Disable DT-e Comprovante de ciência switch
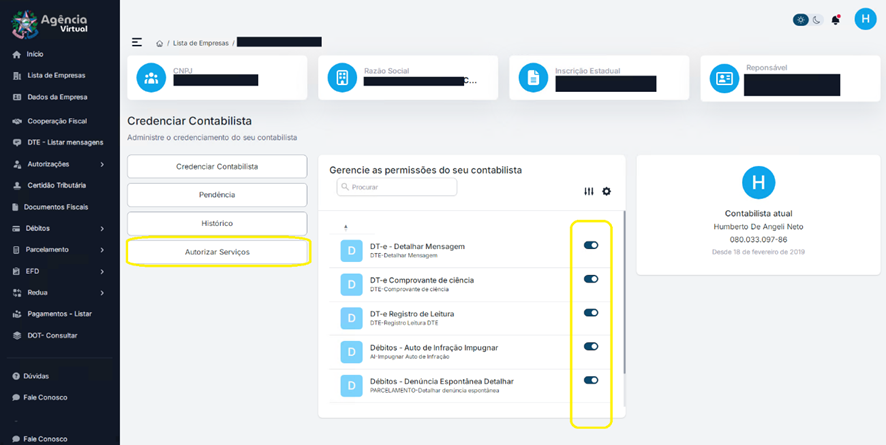886x445 pixels. [591, 279]
